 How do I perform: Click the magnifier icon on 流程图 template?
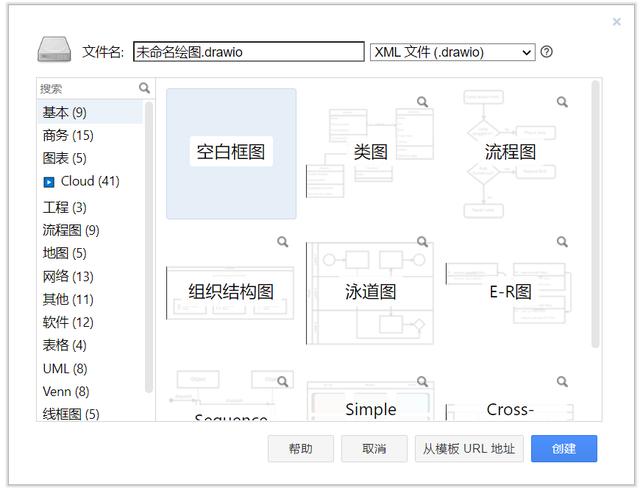tap(563, 102)
